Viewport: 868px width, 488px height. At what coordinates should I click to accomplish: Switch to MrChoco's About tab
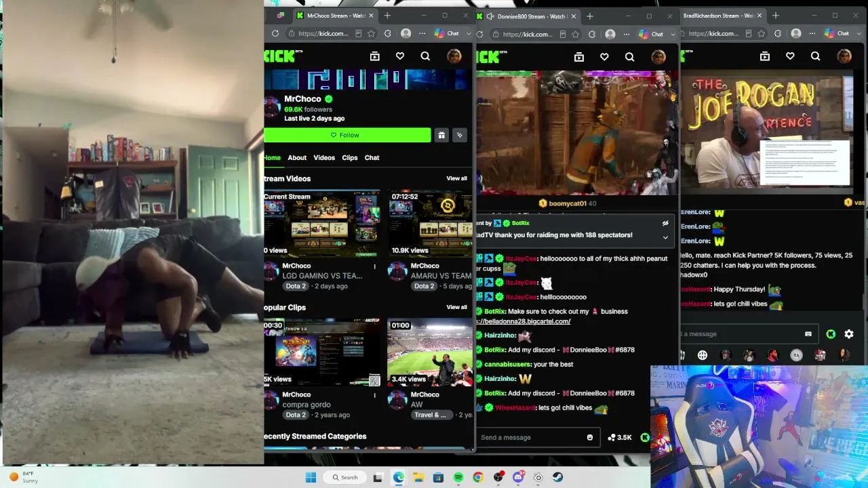click(x=297, y=158)
